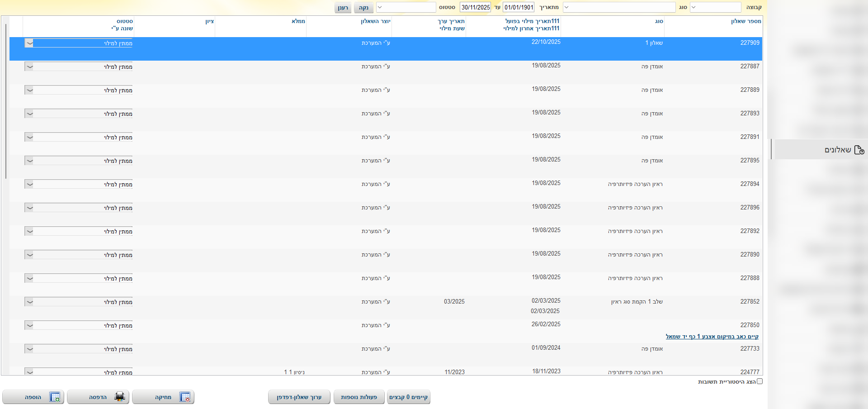
Task: Click the ערוך שאלון-דפדפן button
Action: [x=299, y=397]
